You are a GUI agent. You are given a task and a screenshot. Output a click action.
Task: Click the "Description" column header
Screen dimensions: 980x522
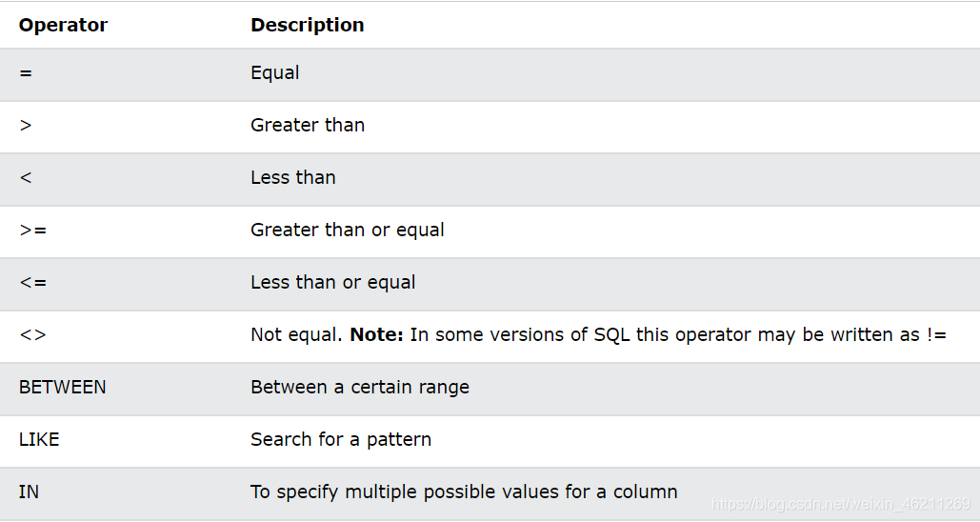click(307, 26)
